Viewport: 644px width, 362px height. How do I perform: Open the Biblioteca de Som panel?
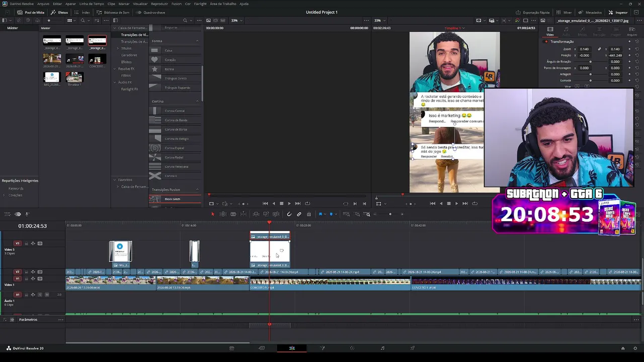(x=113, y=12)
